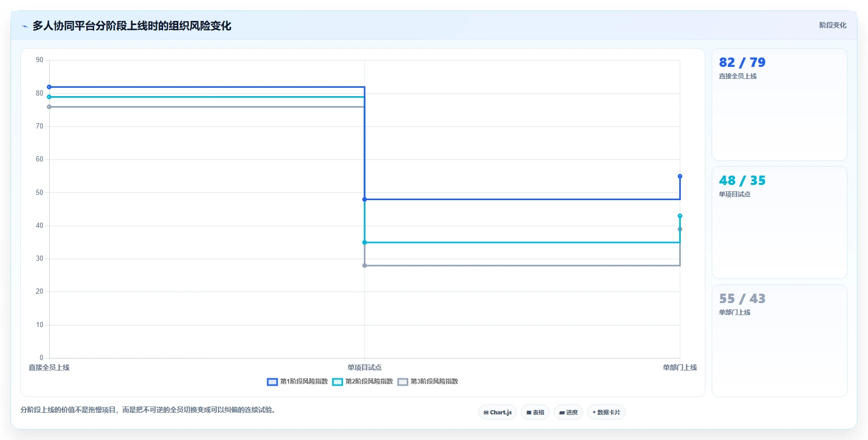Select the 数据卡片 chip
The width and height of the screenshot is (868, 440).
pyautogui.click(x=607, y=412)
